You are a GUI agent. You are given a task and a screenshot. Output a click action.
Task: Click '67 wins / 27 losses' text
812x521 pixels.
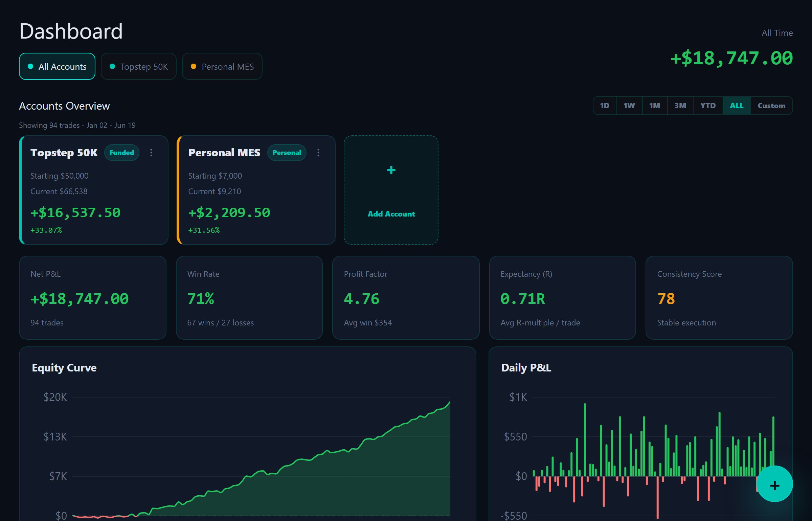pos(221,323)
